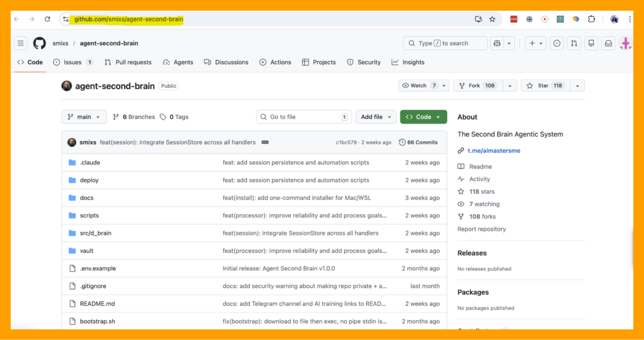Open the Copilot chat icon
Viewport: 644px width, 340px height.
tap(497, 43)
